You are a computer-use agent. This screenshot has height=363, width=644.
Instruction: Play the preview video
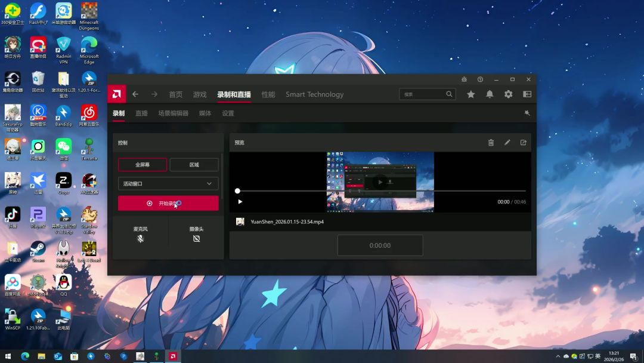tap(240, 201)
